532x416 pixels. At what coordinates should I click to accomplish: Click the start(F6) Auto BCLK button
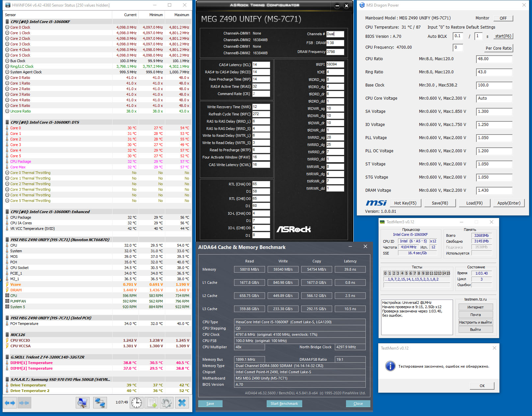pos(503,36)
